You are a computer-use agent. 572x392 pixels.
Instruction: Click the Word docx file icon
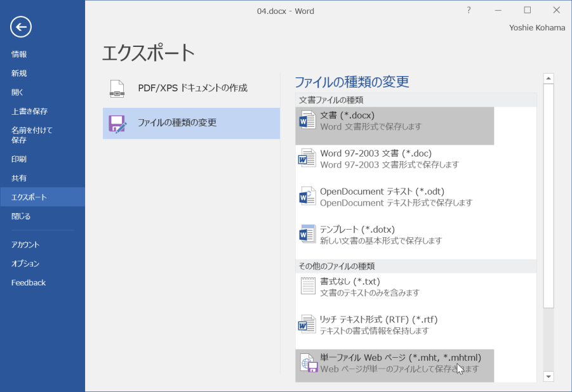(307, 121)
